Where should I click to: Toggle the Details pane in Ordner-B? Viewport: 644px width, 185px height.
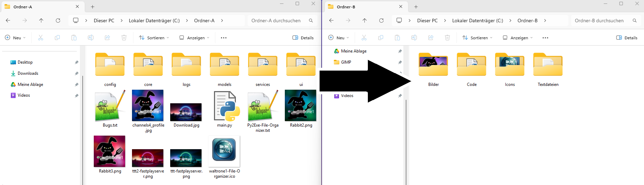(626, 38)
